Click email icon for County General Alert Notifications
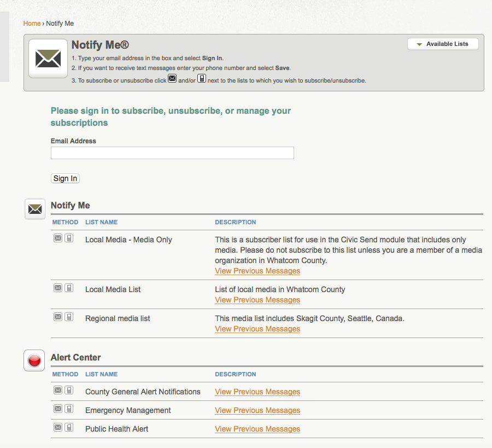Screen dimensions: 492x448 (58, 390)
